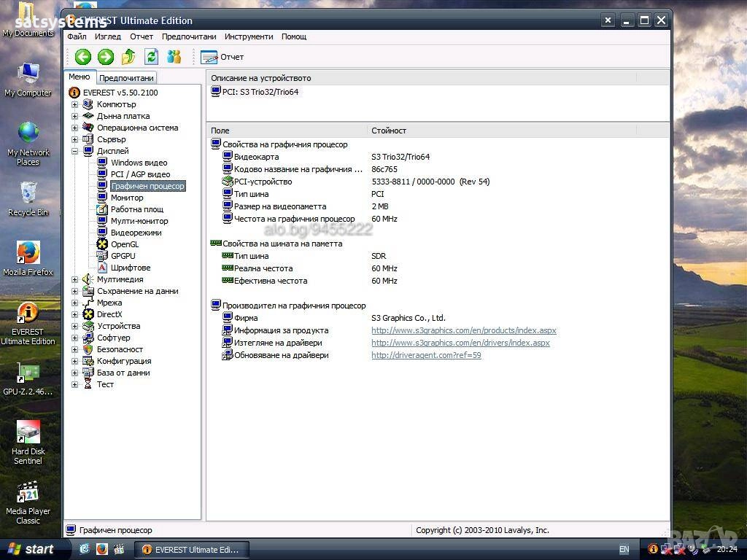The height and width of the screenshot is (560, 747).
Task: Switch to the Предпочитани tab
Action: tap(126, 78)
